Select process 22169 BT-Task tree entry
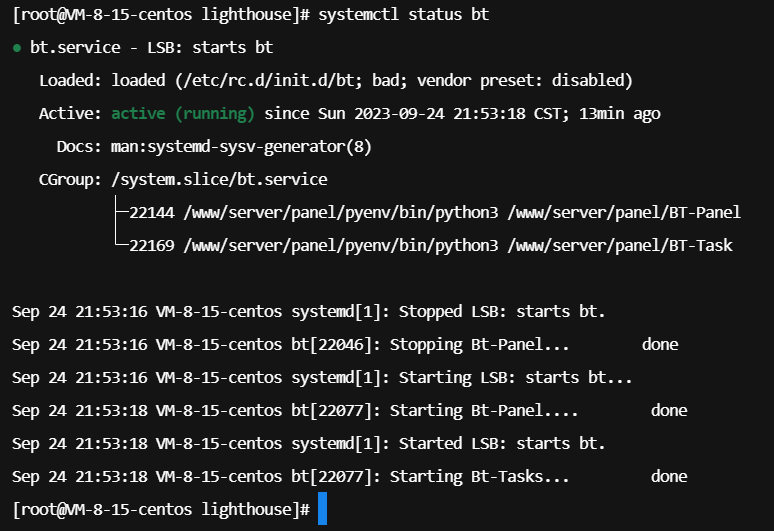 click(430, 245)
